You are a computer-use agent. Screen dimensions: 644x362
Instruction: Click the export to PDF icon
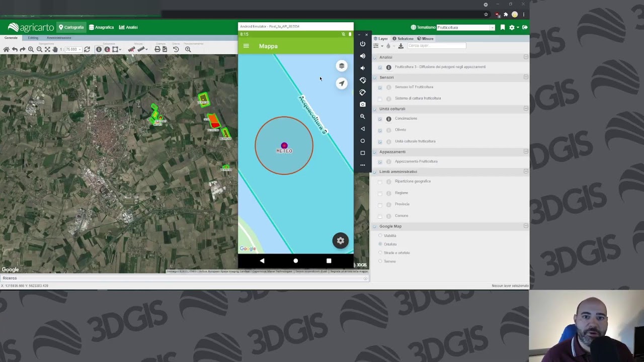pos(165,49)
